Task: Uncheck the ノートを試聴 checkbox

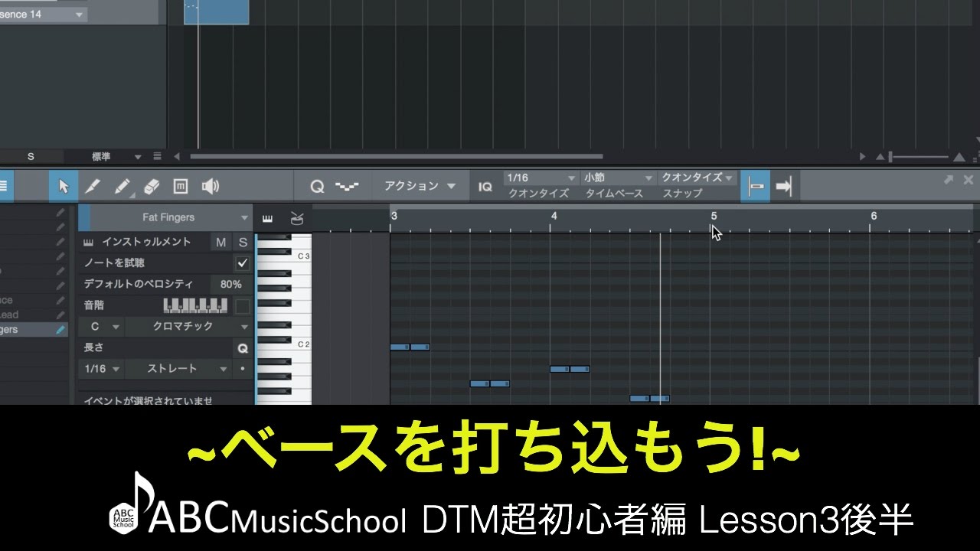Action: click(x=243, y=263)
